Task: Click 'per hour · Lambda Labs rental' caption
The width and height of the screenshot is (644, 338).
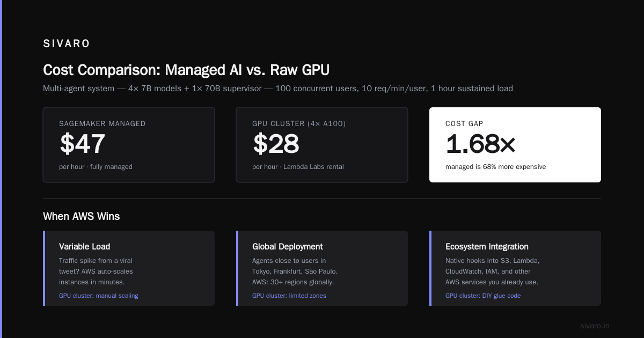Action: click(298, 167)
